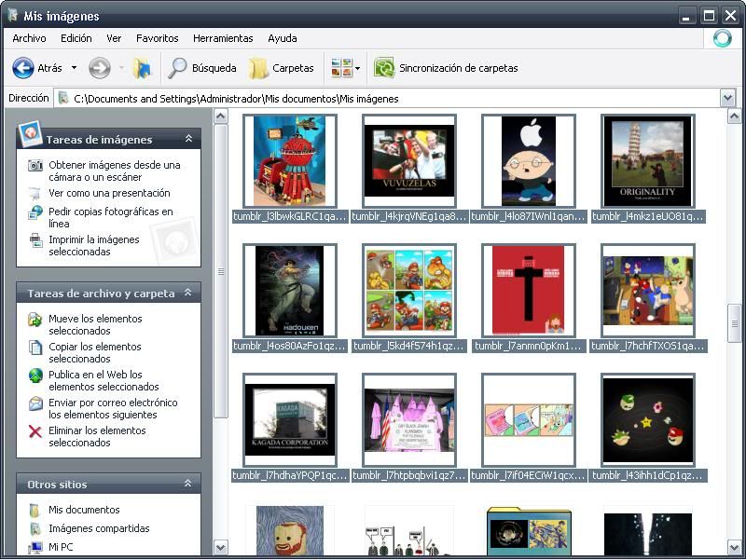
Task: Collapse the Tareas de imágenes panel
Action: pyautogui.click(x=188, y=139)
